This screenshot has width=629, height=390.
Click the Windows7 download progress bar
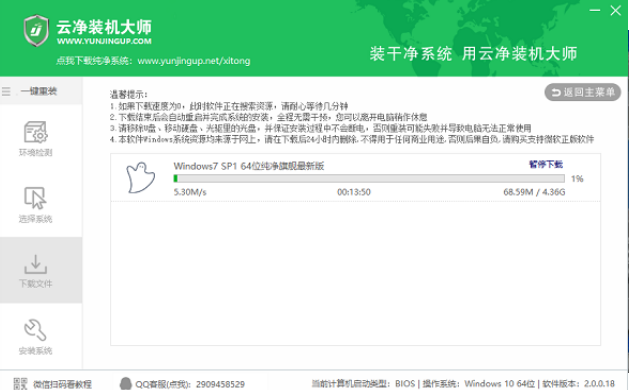pyautogui.click(x=369, y=179)
